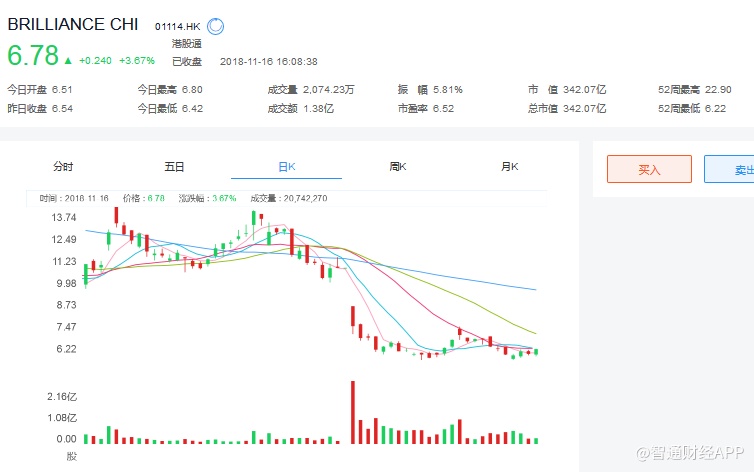Click the 港股通 label
This screenshot has width=754, height=472.
[x=186, y=44]
